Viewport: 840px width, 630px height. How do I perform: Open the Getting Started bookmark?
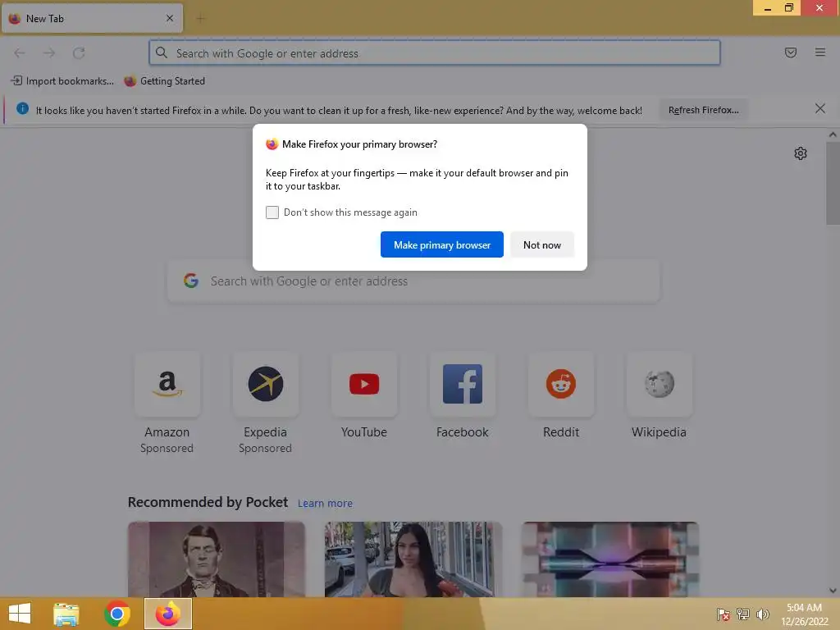164,81
